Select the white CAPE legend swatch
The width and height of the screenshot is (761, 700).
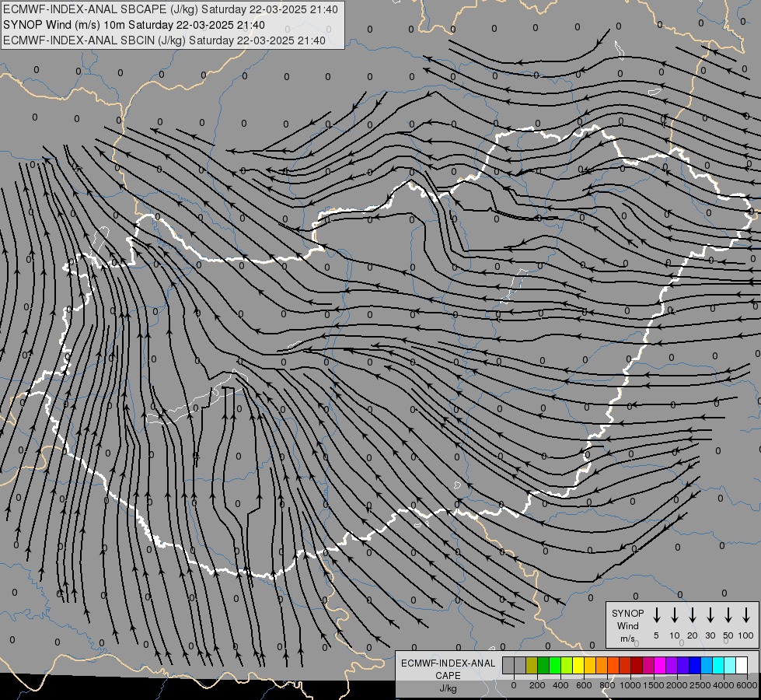click(741, 666)
